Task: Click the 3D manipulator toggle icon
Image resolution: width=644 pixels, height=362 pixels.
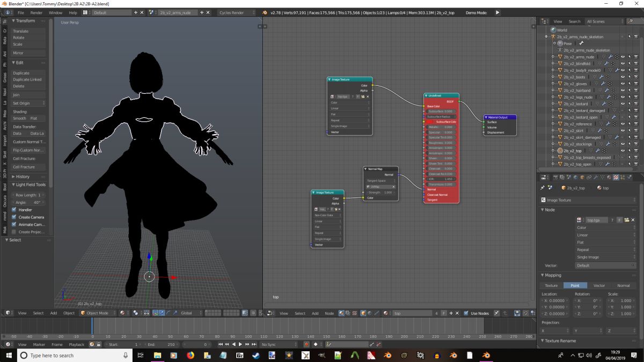Action: click(155, 313)
